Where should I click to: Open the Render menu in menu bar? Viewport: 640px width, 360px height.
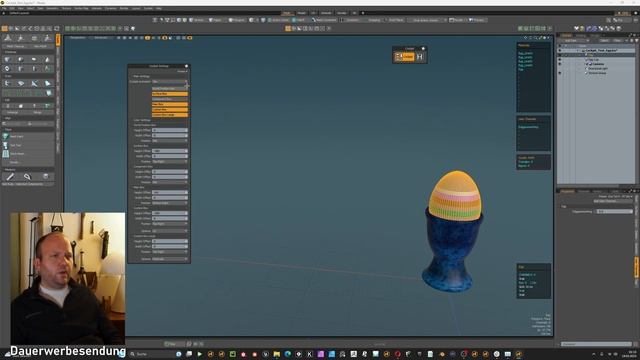coord(124,8)
